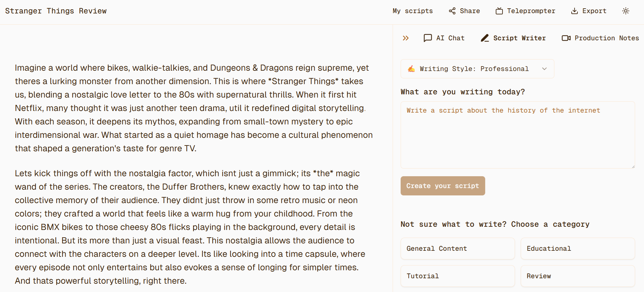Open My scripts menu

pyautogui.click(x=412, y=11)
